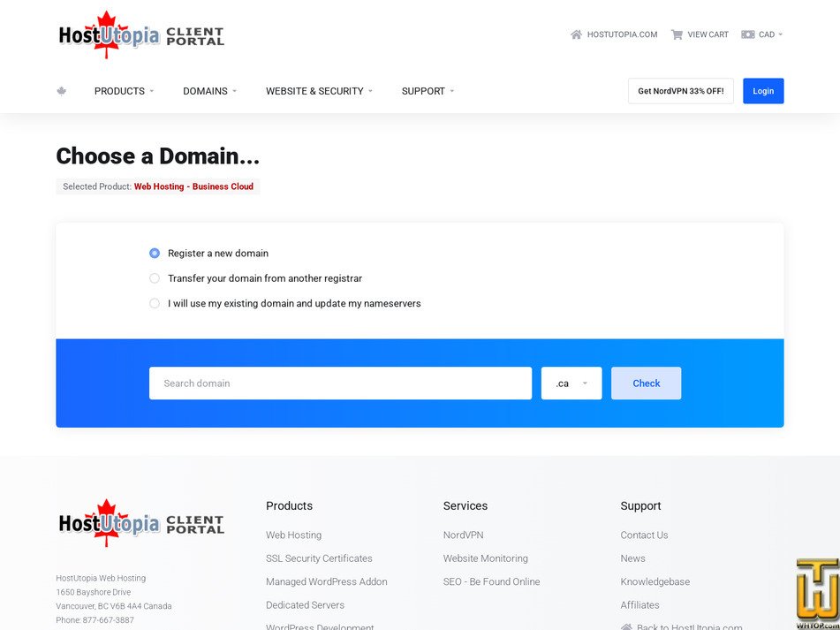Click the Check domain button

pos(646,383)
